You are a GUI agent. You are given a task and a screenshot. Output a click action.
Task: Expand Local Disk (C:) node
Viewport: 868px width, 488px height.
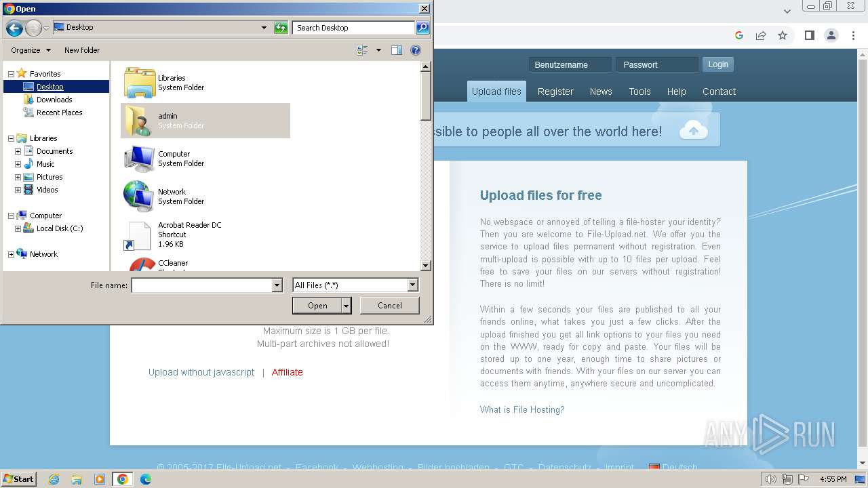tap(18, 228)
